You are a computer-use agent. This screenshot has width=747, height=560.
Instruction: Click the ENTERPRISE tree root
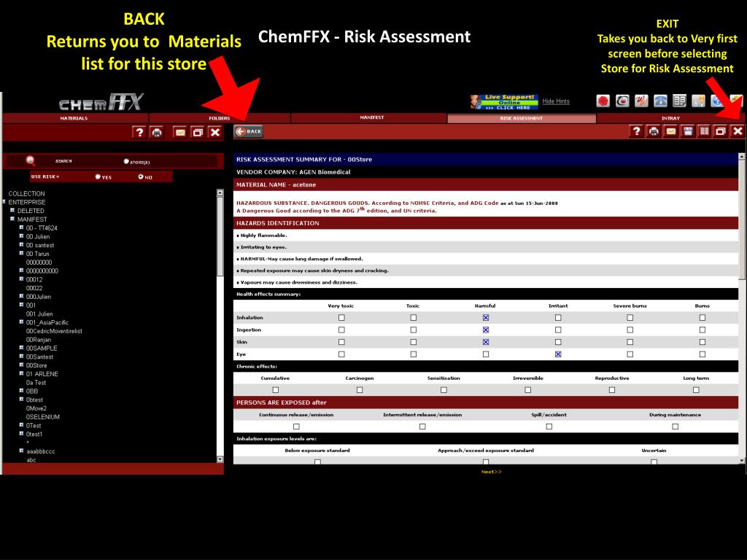point(27,202)
